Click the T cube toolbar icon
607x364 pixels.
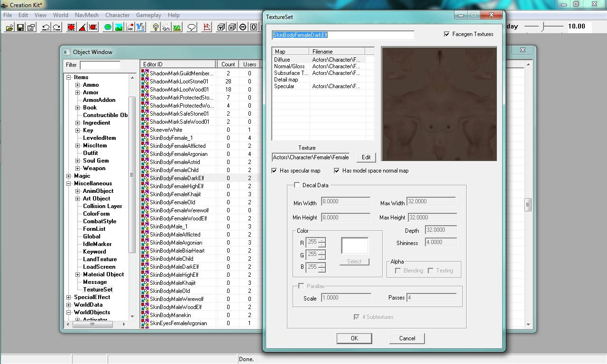pos(221,27)
